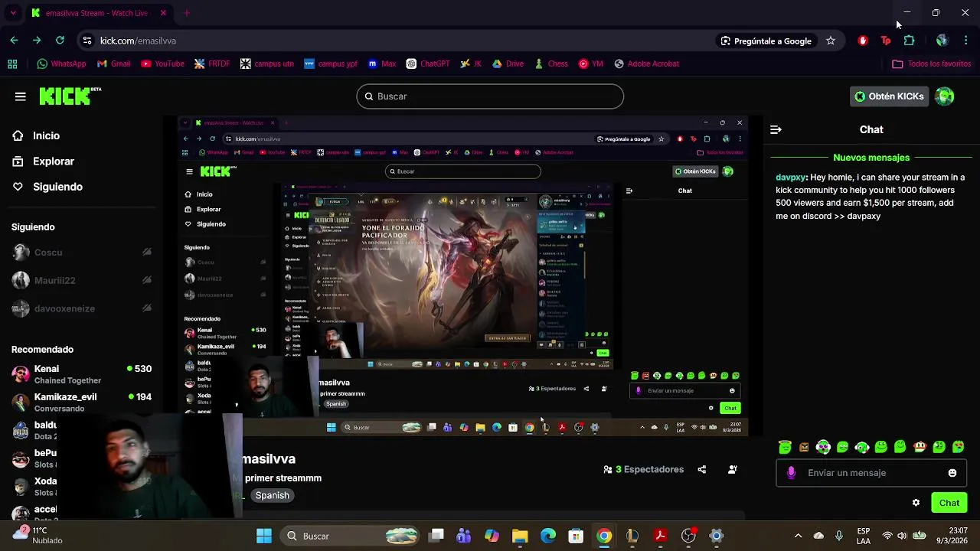This screenshot has width=980, height=551.
Task: Insert the heart-eyes headphones emote
Action: [x=823, y=447]
